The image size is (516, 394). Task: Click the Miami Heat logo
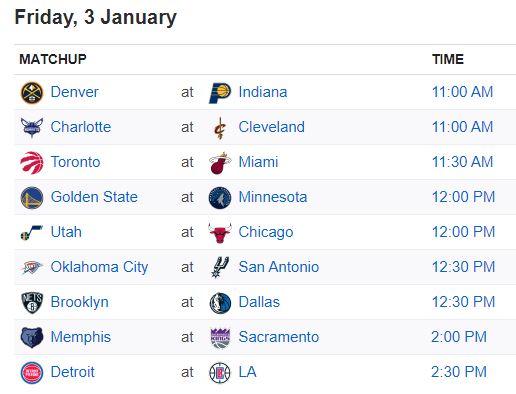(x=220, y=163)
